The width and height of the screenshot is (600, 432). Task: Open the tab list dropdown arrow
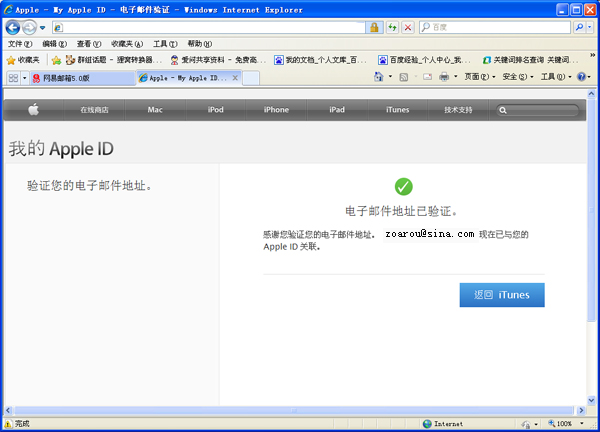point(24,78)
